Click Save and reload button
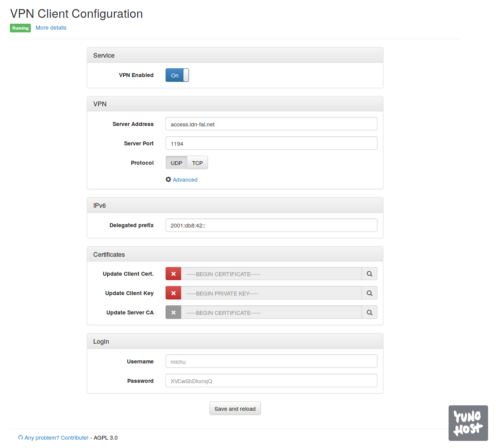The height and width of the screenshot is (448, 496). (x=235, y=408)
